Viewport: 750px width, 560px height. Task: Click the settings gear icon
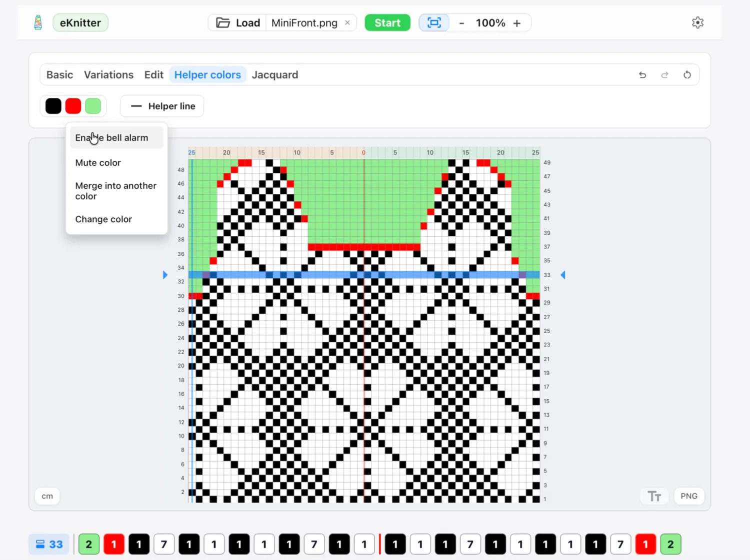click(697, 22)
